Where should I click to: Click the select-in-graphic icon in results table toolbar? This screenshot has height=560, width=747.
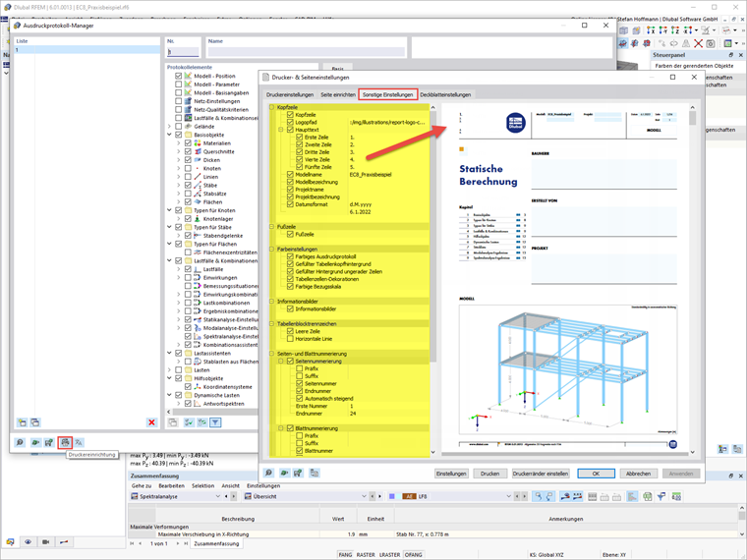[538, 496]
